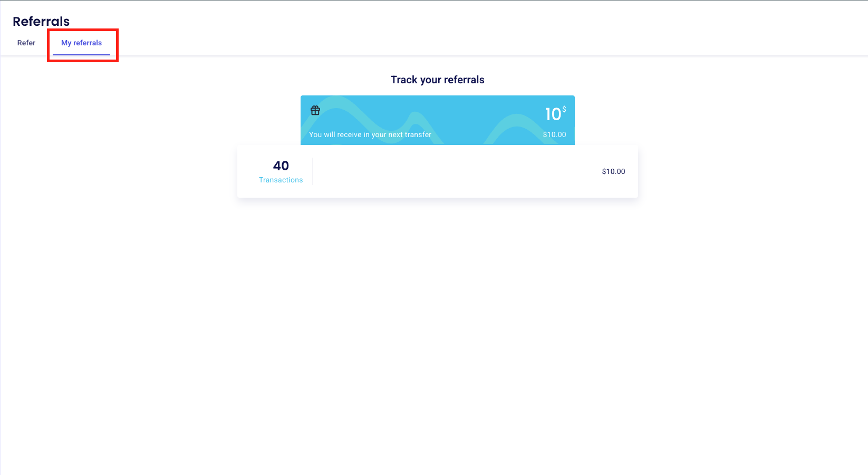The image size is (868, 475).
Task: Select the My referrals tab
Action: 81,43
